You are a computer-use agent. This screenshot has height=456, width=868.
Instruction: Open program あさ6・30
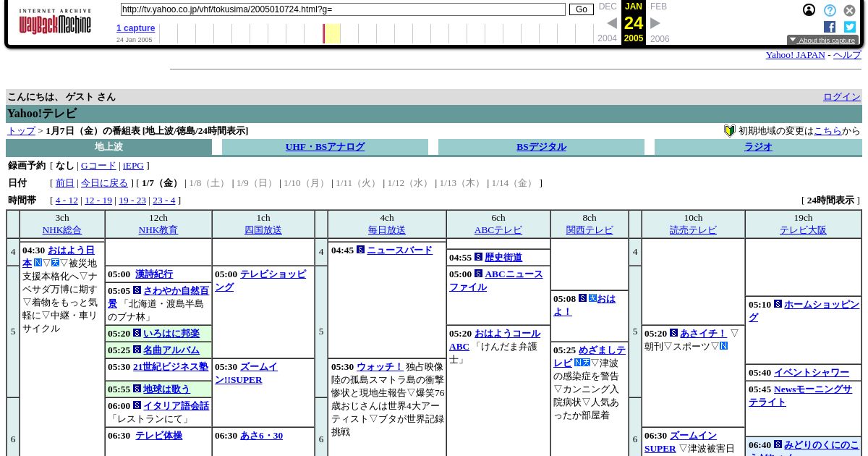click(261, 436)
